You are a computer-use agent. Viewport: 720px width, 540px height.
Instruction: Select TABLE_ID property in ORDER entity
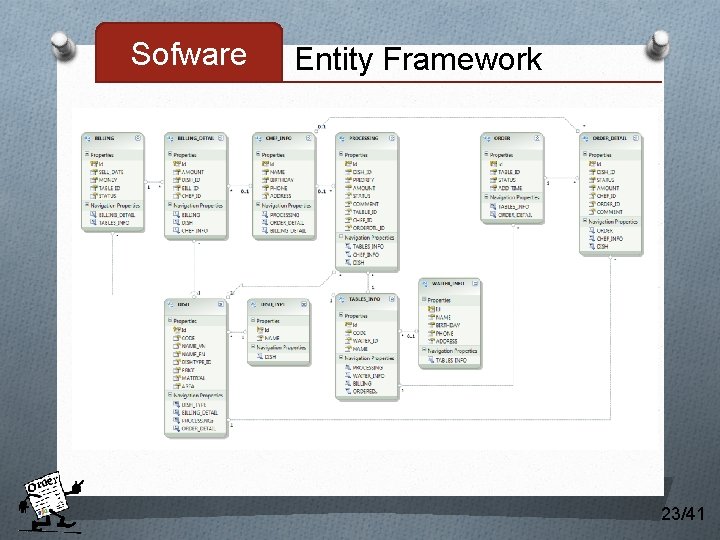[x=509, y=172]
